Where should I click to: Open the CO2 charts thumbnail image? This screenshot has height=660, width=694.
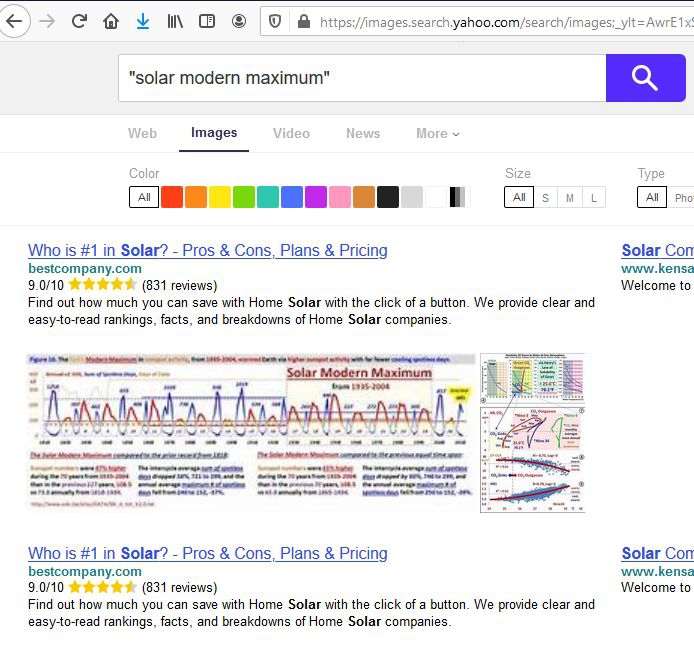(532, 432)
